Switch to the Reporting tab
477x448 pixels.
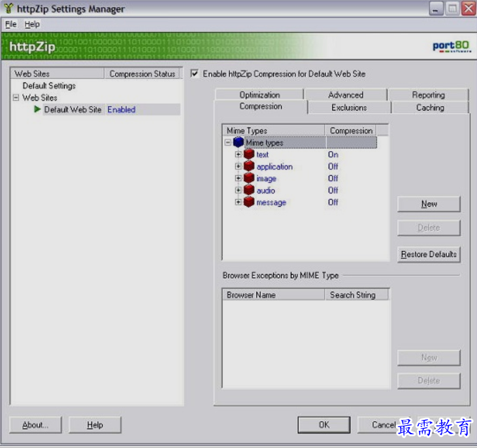tap(429, 95)
